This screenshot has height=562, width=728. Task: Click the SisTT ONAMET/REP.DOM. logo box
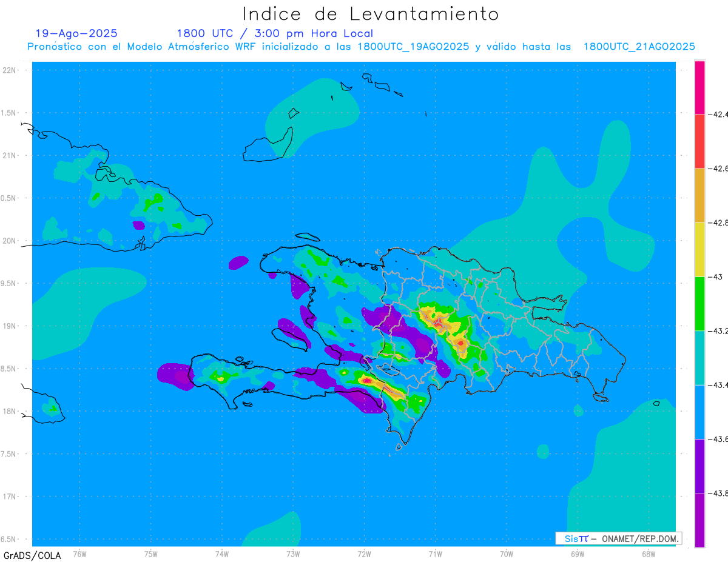618,538
